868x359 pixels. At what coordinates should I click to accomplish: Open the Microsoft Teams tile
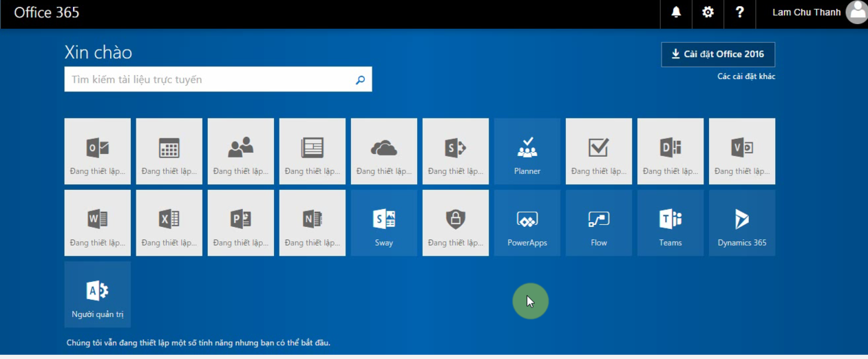pos(670,223)
